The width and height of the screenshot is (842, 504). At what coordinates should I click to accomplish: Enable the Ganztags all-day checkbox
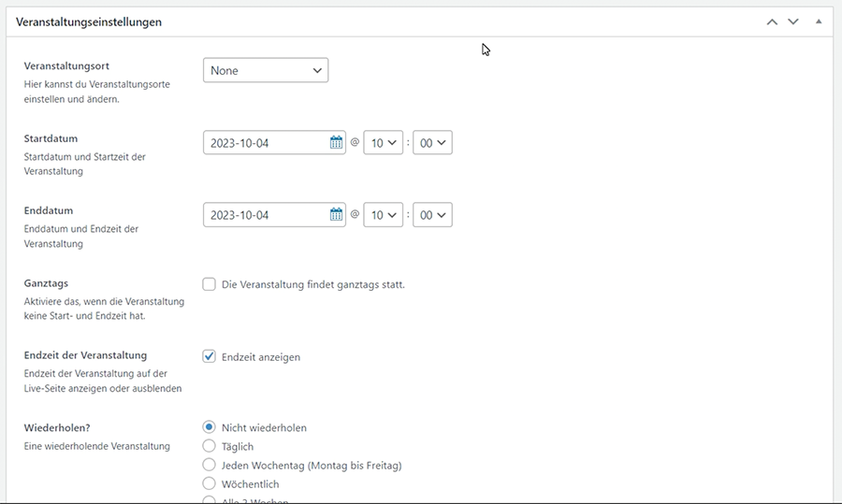[x=210, y=284]
